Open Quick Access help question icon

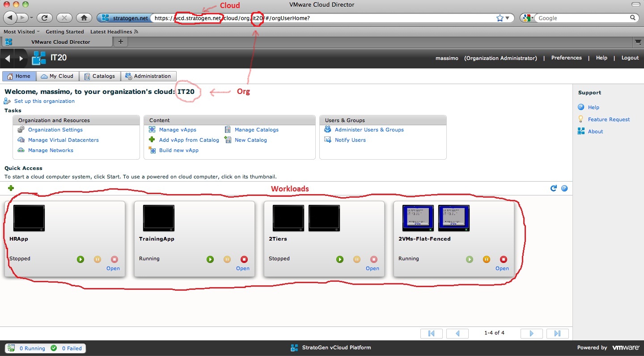[564, 188]
